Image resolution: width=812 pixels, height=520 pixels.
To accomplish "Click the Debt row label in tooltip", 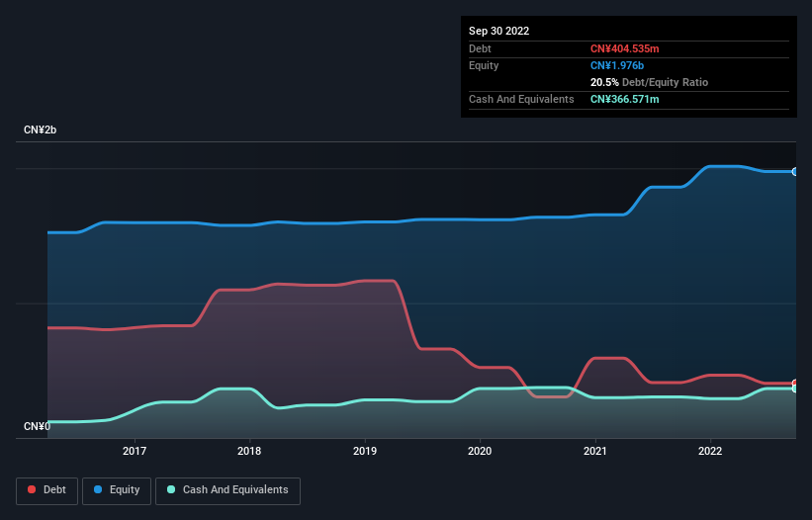I will (480, 48).
